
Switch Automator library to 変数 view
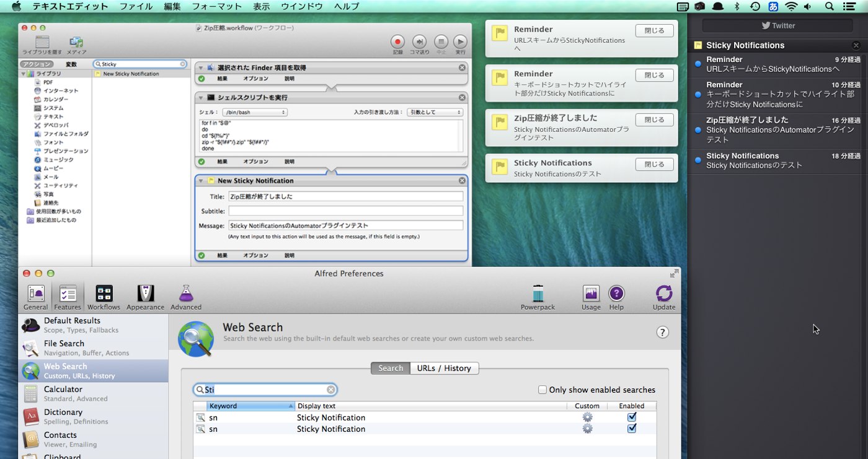click(71, 64)
